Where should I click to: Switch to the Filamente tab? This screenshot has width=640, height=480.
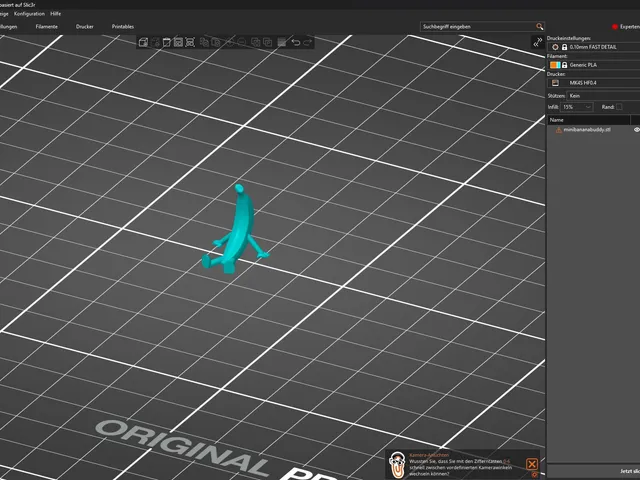coord(47,27)
